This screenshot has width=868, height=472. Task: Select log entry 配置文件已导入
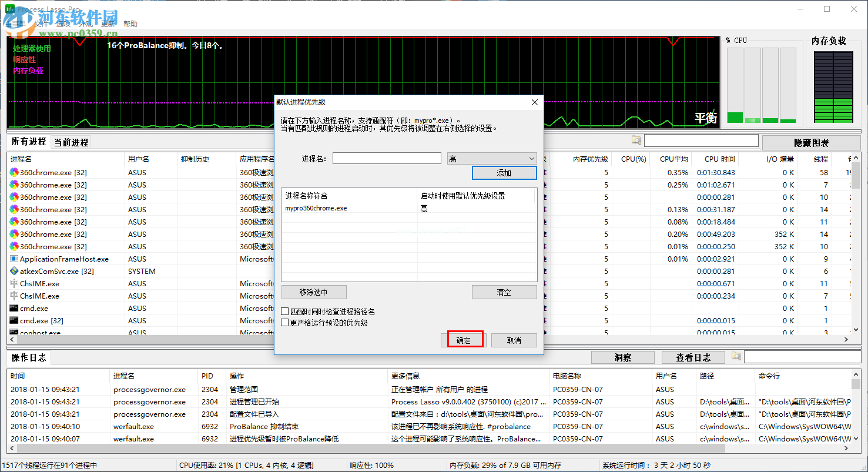(x=429, y=414)
